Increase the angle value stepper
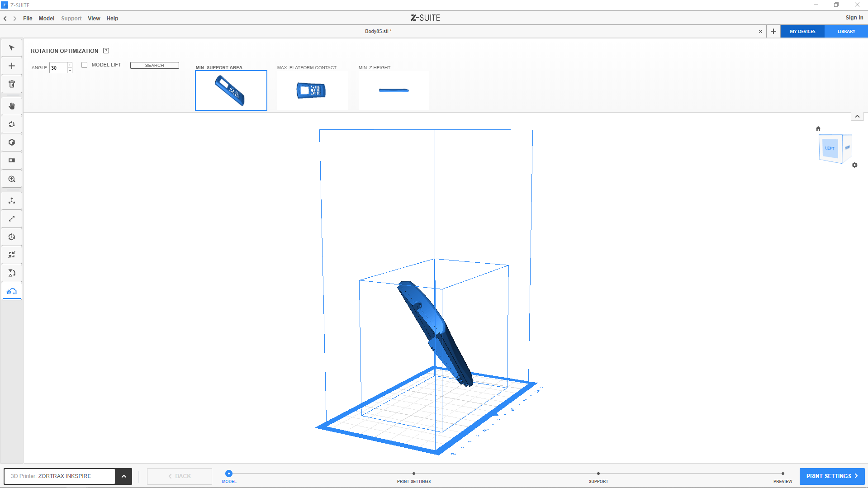Viewport: 868px width, 488px height. [x=70, y=65]
